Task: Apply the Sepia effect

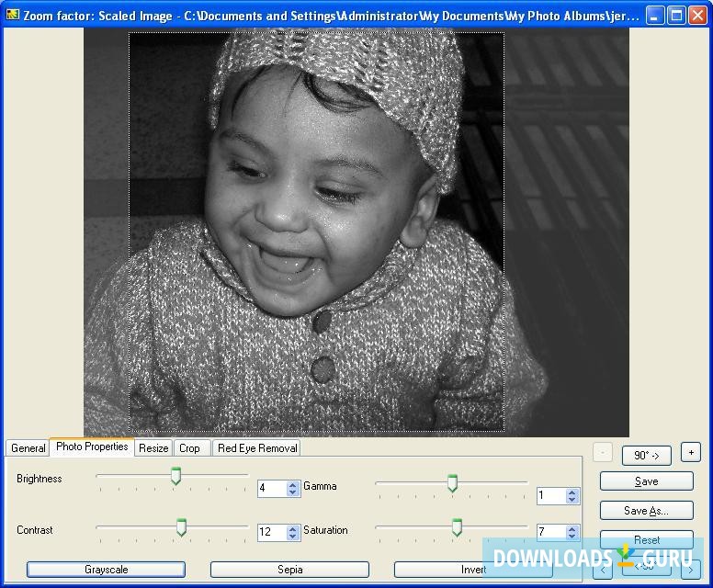Action: click(x=289, y=570)
